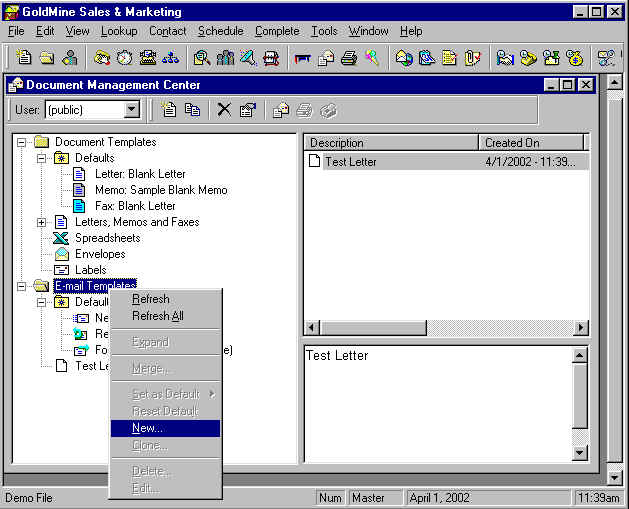The width and height of the screenshot is (629, 509).
Task: Open the User (public) dropdown
Action: pos(132,109)
